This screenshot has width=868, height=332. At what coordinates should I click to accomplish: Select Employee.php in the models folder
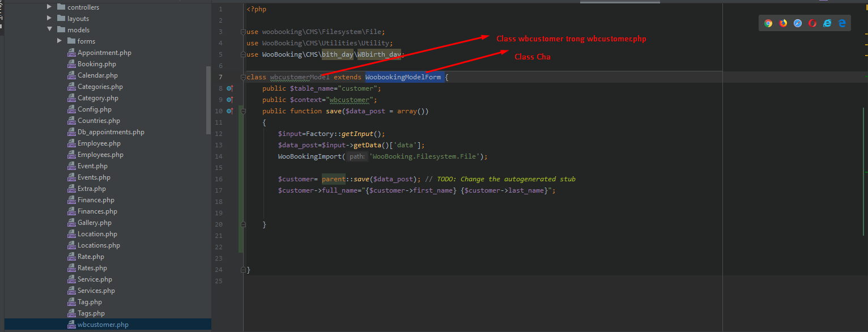point(99,143)
